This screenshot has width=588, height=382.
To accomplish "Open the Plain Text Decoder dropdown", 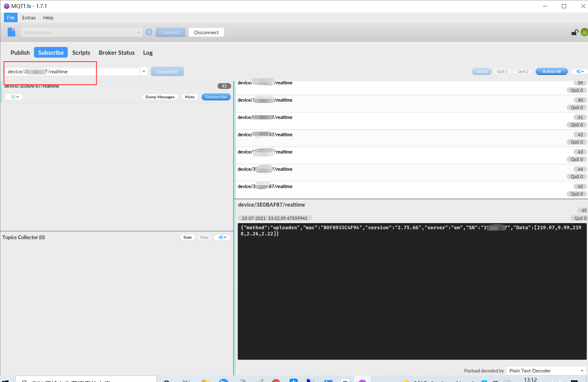I will [x=546, y=371].
